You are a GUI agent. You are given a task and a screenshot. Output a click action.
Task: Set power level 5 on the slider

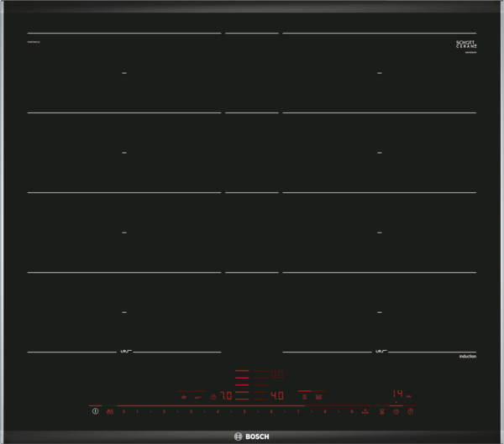coord(244,412)
